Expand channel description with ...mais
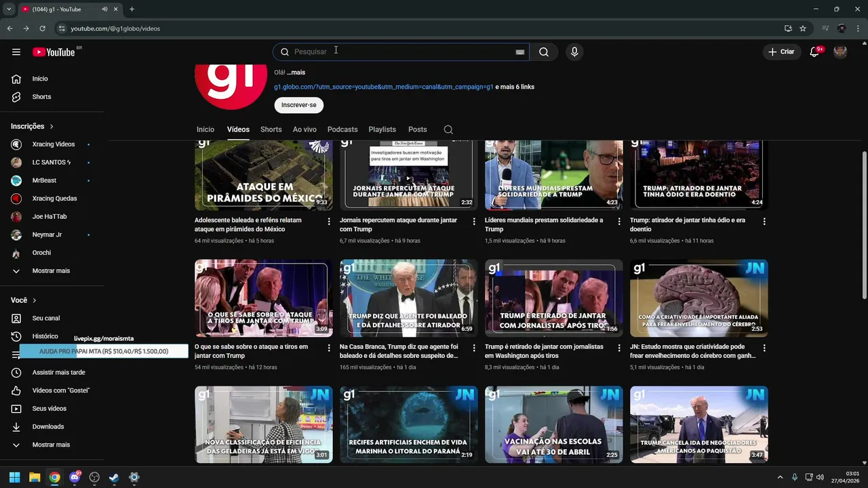This screenshot has width=868, height=488. tap(296, 73)
